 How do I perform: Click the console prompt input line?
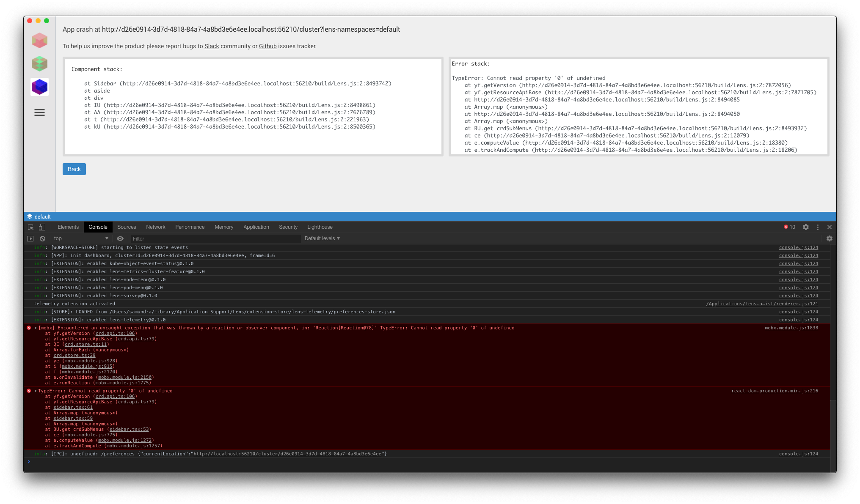click(427, 462)
